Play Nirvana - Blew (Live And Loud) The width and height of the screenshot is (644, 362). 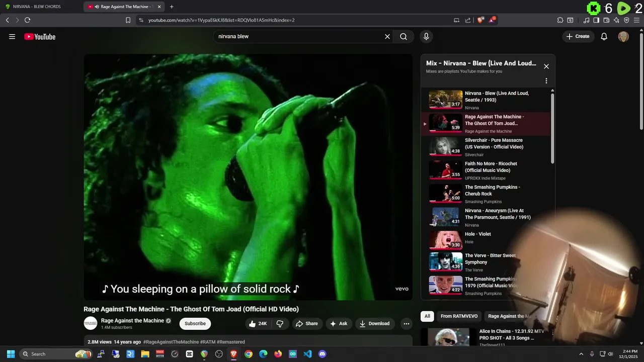point(486,100)
